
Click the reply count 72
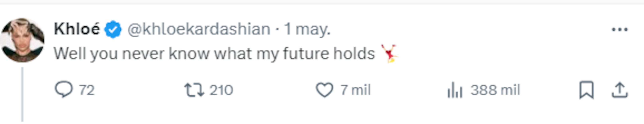[87, 90]
